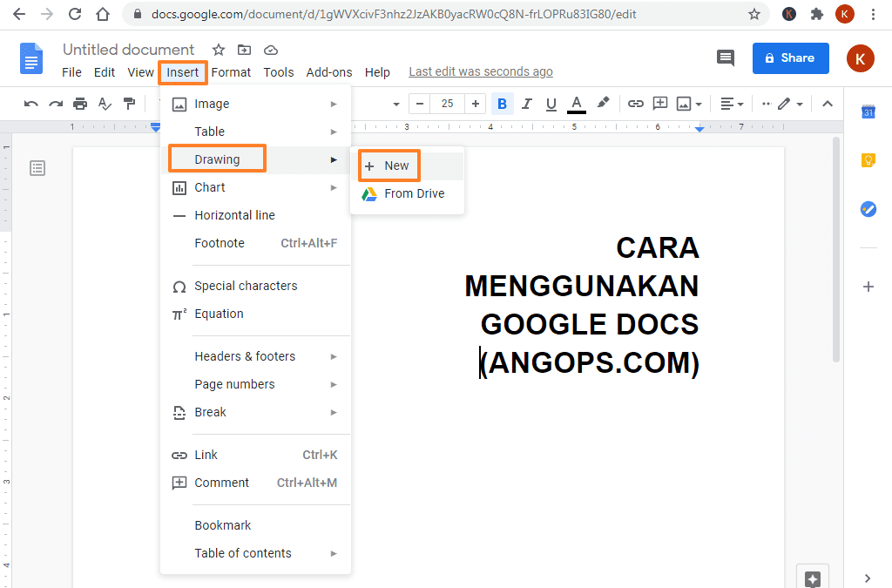Toggle italic formatting
Viewport: 892px width, 588px height.
(527, 103)
